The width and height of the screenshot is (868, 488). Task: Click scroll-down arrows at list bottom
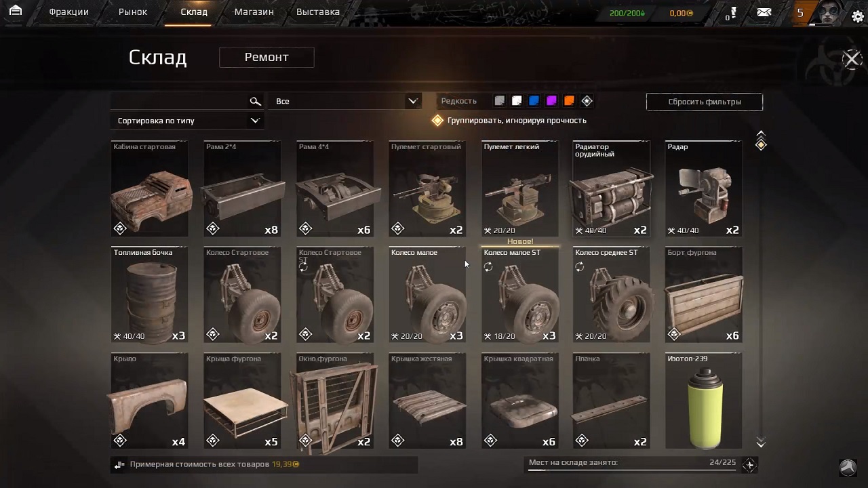pyautogui.click(x=761, y=443)
